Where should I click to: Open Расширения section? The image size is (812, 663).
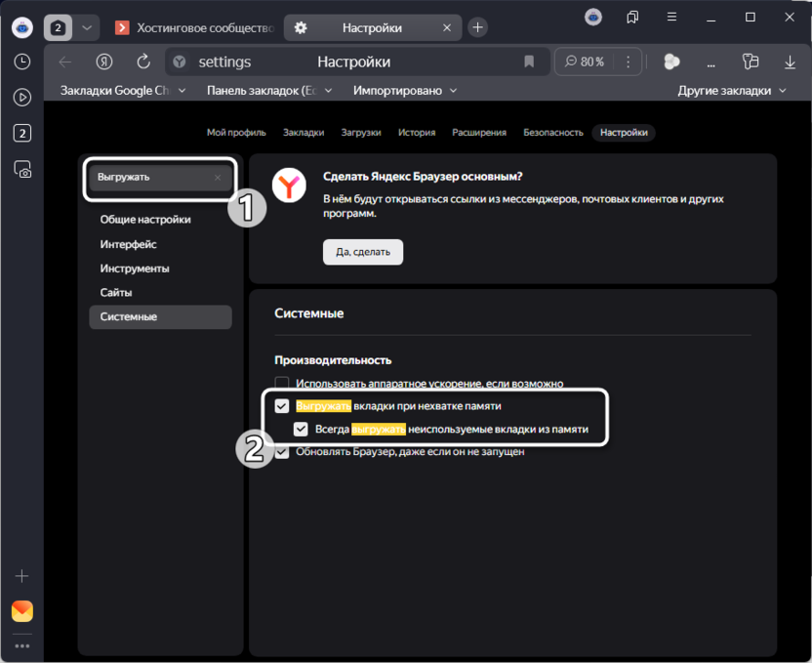click(479, 133)
